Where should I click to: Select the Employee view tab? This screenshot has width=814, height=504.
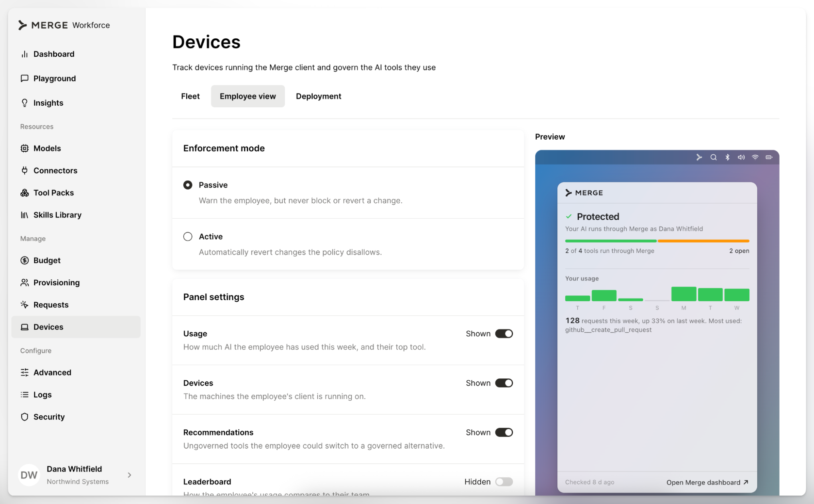pyautogui.click(x=248, y=96)
